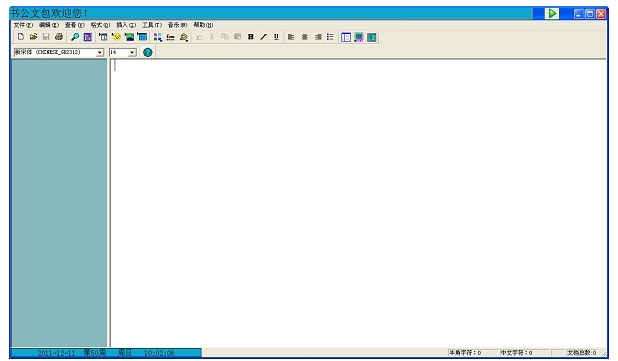Click the align left button
The image size is (618, 361).
291,37
